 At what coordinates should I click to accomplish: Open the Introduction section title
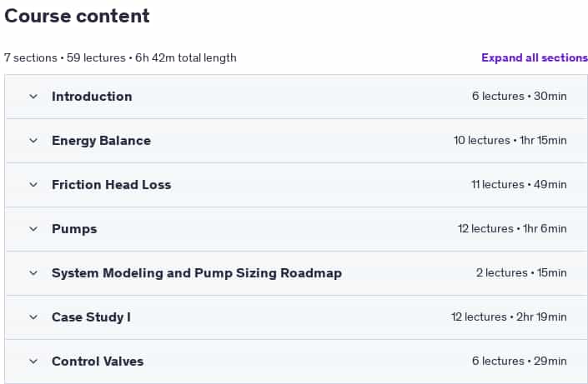(92, 97)
